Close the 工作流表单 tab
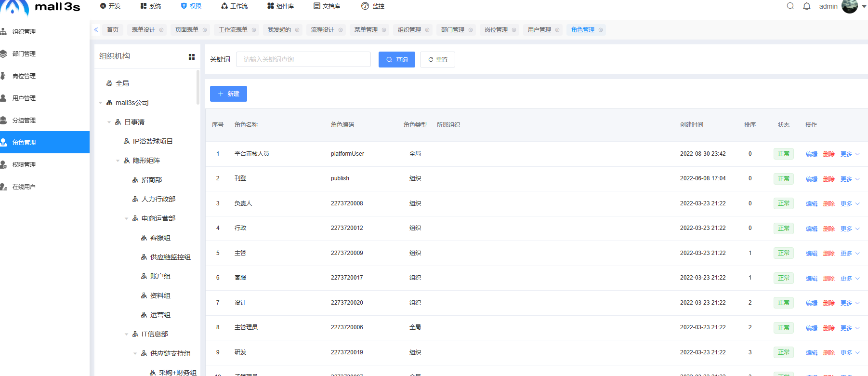 [254, 30]
